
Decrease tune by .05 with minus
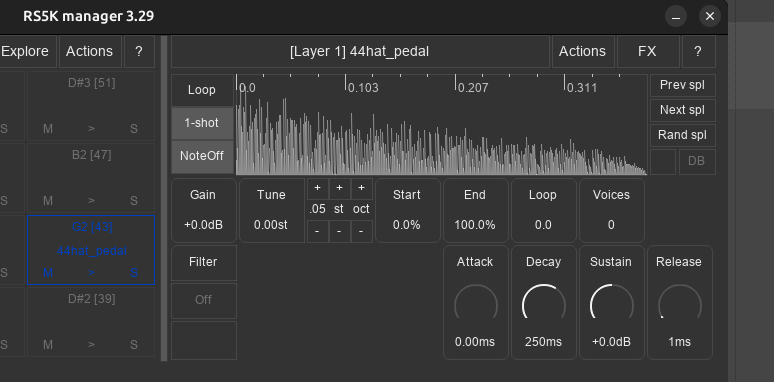coord(317,231)
